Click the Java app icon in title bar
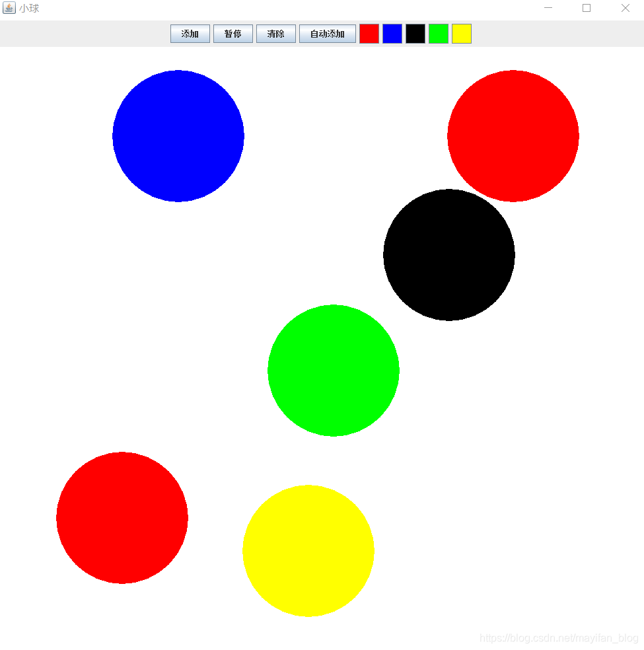The image size is (644, 650). click(9, 8)
